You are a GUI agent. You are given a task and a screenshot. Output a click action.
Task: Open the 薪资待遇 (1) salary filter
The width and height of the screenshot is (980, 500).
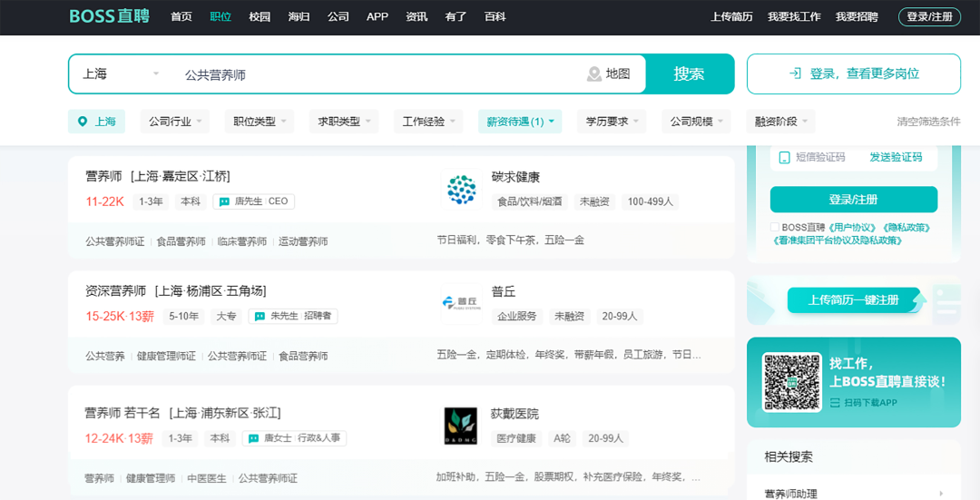520,122
